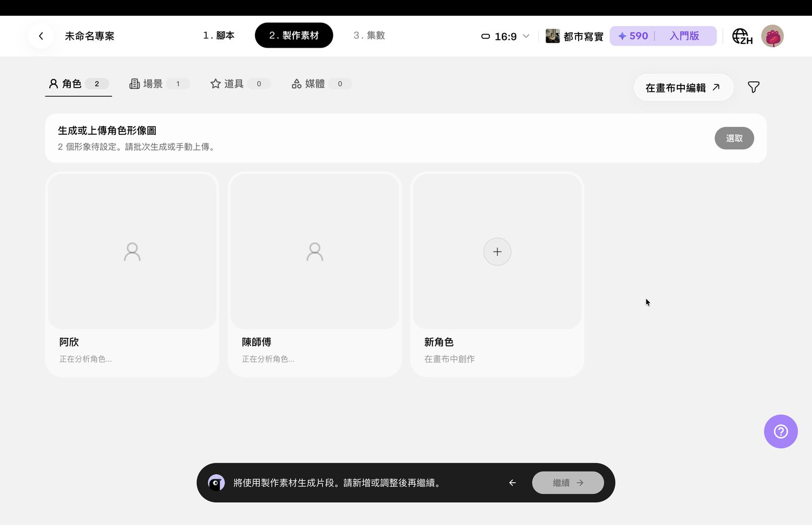The width and height of the screenshot is (812, 525).
Task: Select the 都市寫實 style label
Action: [x=584, y=37]
